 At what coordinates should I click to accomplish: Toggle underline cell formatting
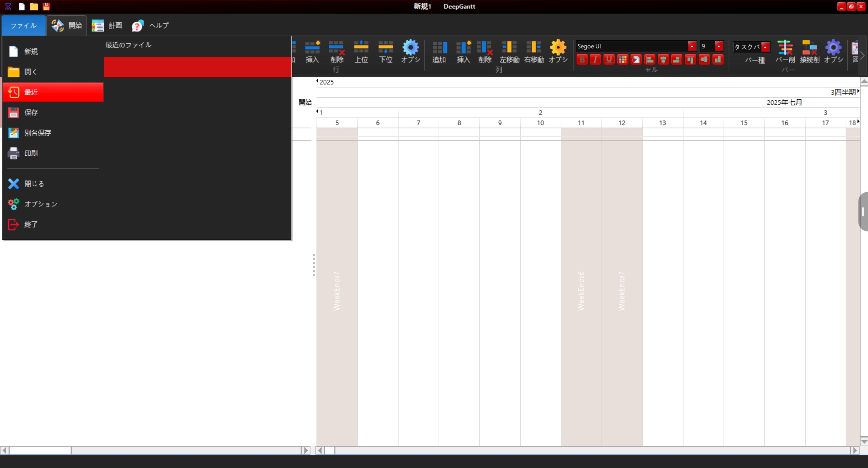point(609,60)
